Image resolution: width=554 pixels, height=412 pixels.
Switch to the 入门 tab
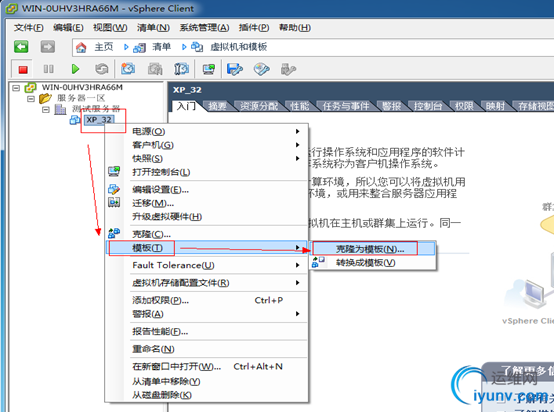(186, 106)
